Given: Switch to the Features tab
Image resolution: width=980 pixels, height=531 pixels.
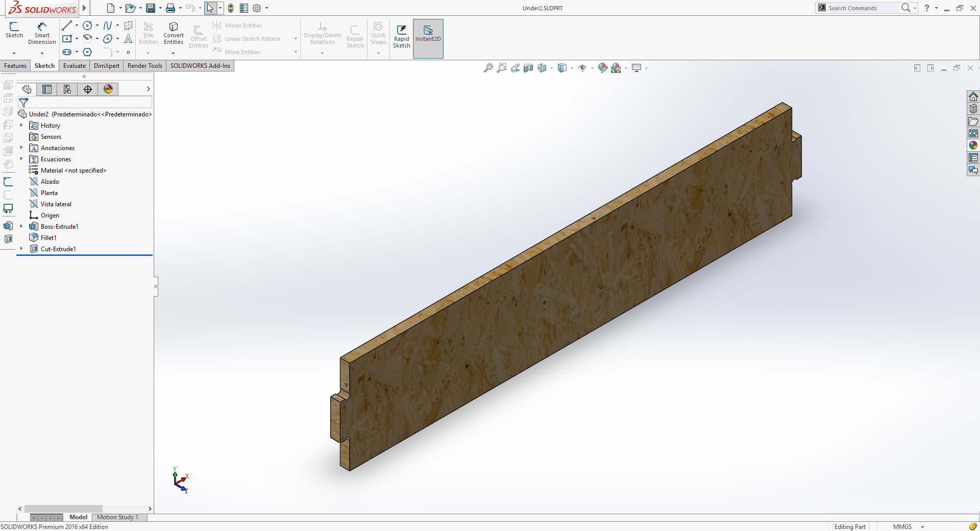Looking at the screenshot, I should (x=15, y=66).
